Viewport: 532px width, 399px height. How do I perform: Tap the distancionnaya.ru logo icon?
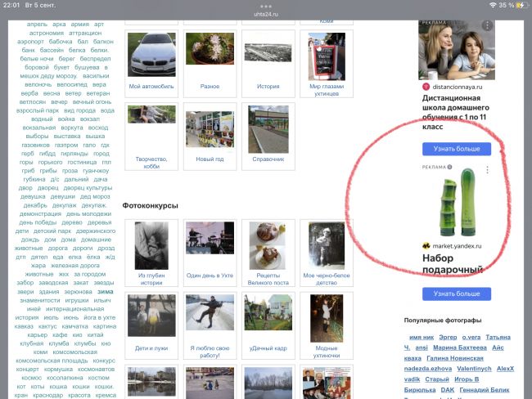[x=426, y=87]
